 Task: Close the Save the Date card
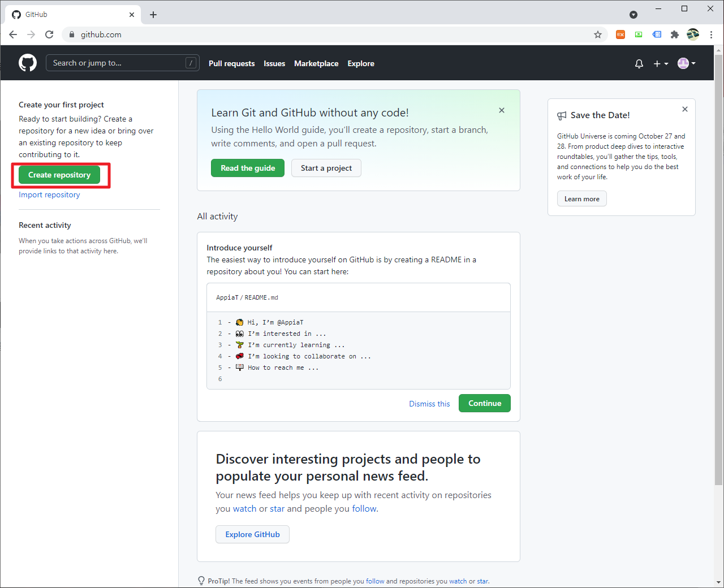coord(685,109)
